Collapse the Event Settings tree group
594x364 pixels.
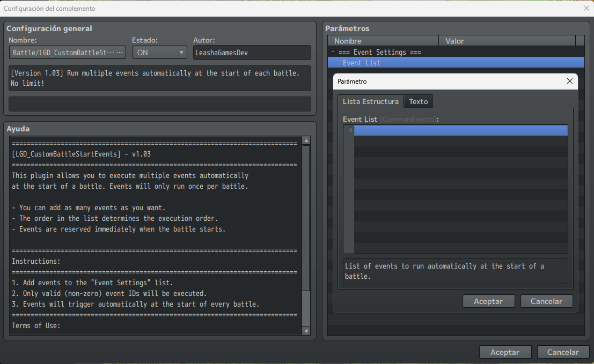click(x=333, y=51)
